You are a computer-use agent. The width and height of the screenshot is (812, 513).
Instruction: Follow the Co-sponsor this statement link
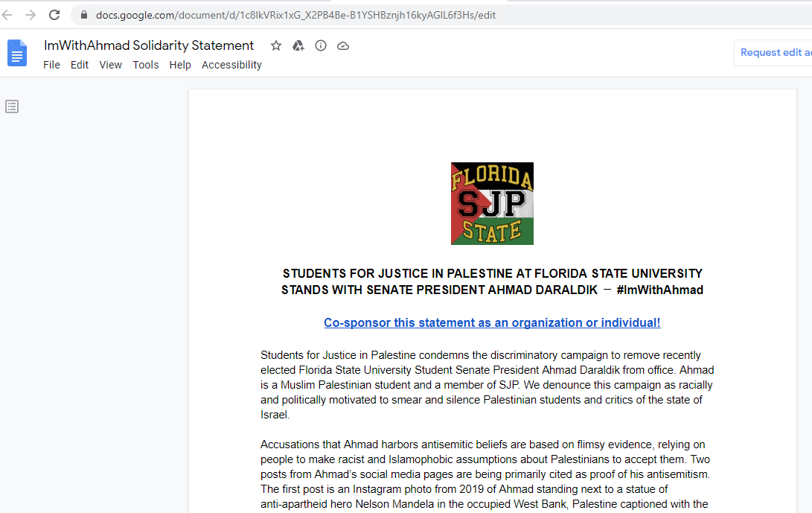[x=492, y=323]
